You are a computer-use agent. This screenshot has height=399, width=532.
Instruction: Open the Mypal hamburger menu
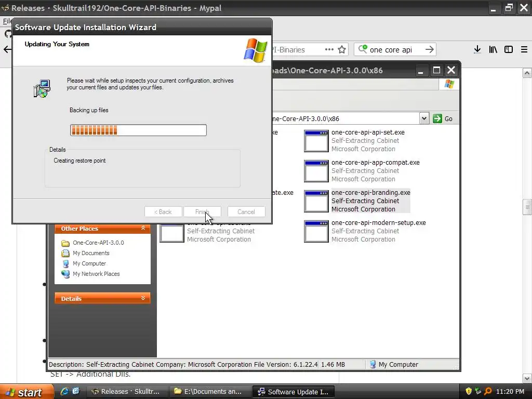tap(524, 49)
